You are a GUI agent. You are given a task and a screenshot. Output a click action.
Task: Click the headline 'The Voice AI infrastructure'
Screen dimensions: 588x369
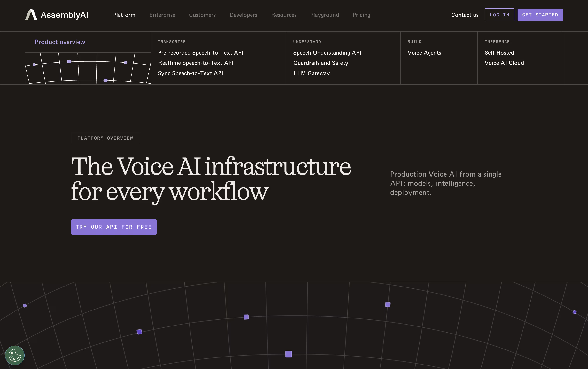tap(211, 166)
